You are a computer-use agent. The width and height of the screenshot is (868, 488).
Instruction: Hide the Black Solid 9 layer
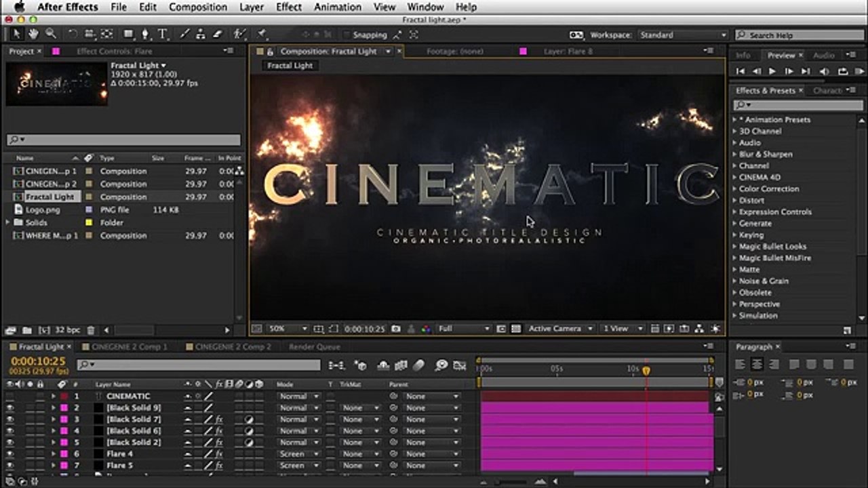pyautogui.click(x=9, y=408)
